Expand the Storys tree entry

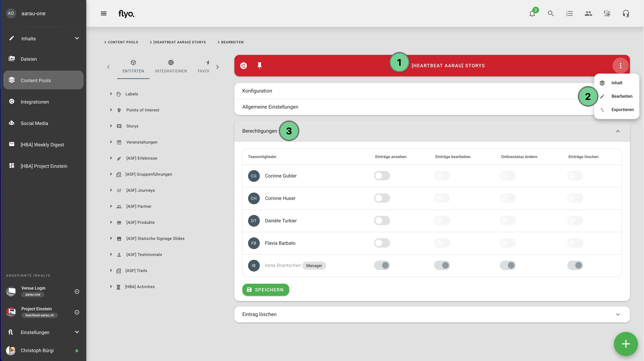[x=111, y=126]
